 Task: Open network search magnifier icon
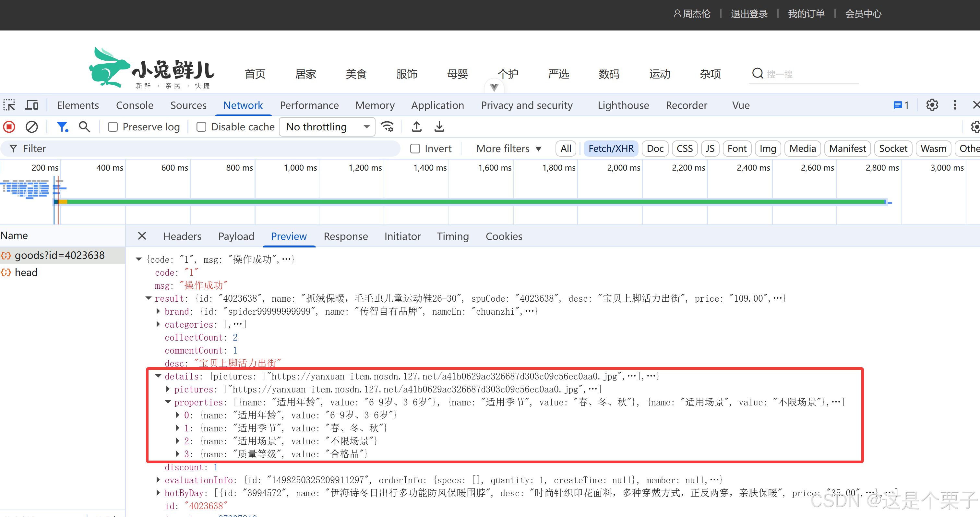tap(84, 127)
